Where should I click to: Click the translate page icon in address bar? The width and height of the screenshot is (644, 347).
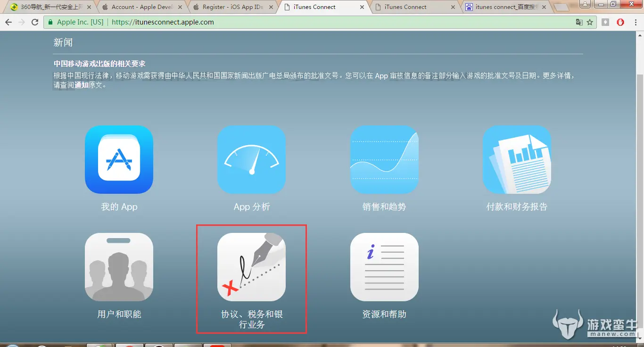tap(579, 22)
